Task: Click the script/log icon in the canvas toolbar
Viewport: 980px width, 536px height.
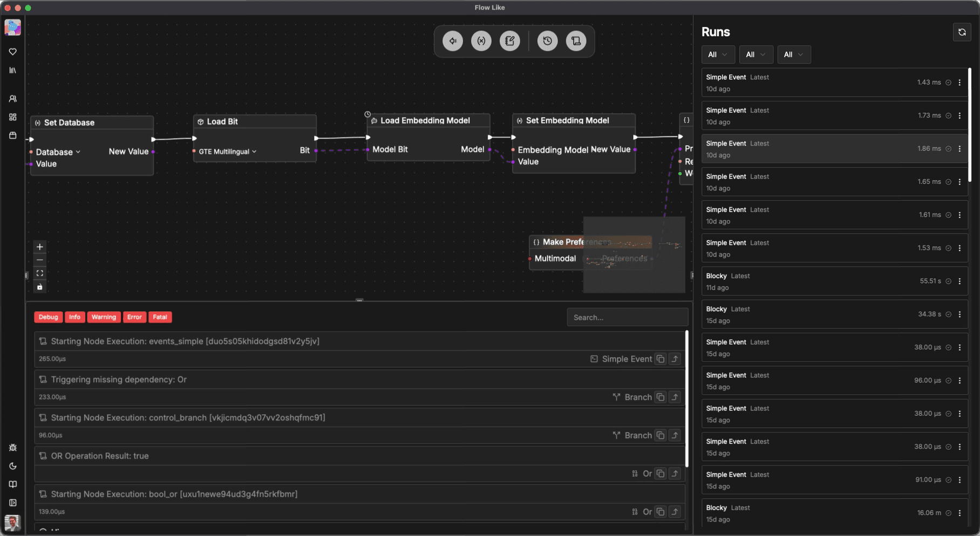Action: [x=576, y=41]
